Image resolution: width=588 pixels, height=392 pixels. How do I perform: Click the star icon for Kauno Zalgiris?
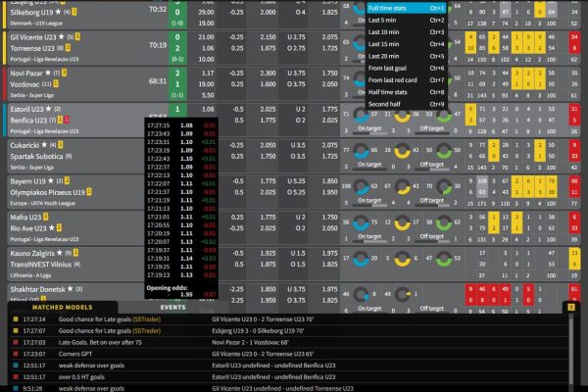[x=65, y=253]
